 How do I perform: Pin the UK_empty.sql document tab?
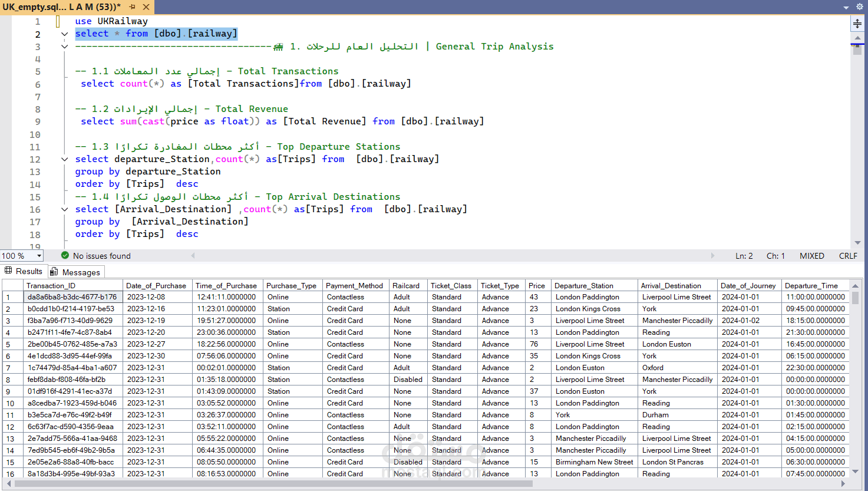[x=132, y=7]
